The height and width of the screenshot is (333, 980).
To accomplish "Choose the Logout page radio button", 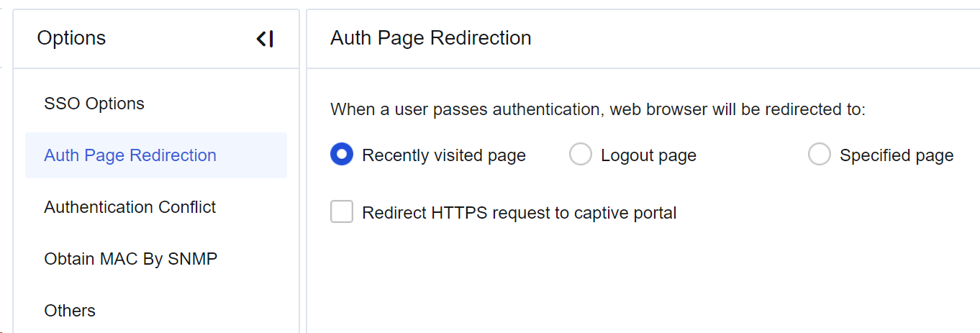I will (581, 155).
